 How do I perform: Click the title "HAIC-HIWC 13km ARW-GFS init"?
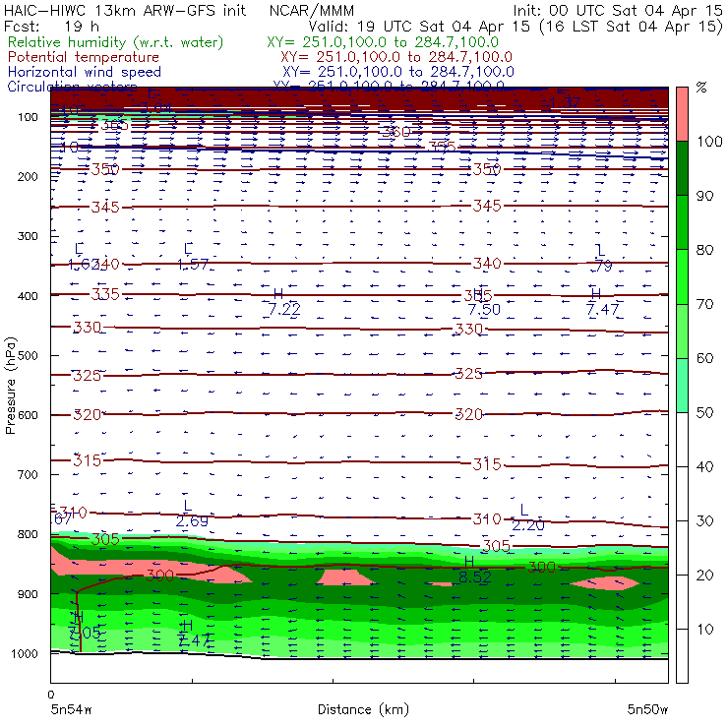(125, 10)
